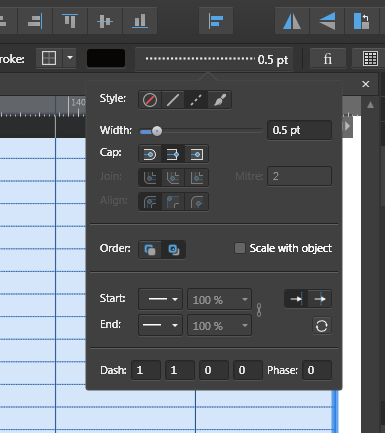The height and width of the screenshot is (433, 385).
Task: Choose the Square cap option
Action: coord(197,154)
